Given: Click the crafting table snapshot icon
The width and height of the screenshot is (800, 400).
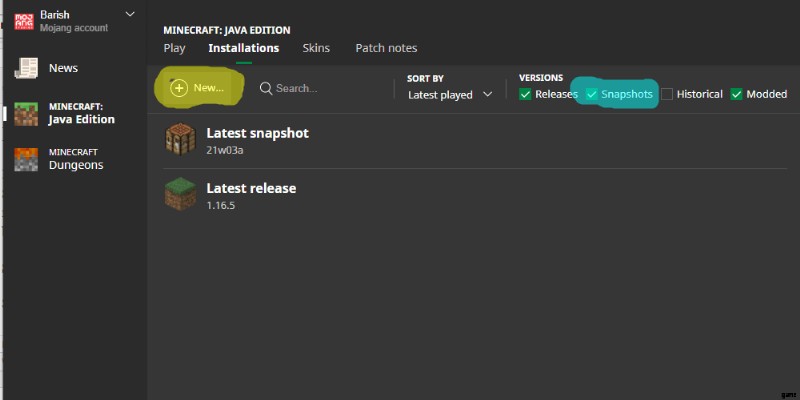Looking at the screenshot, I should pyautogui.click(x=181, y=141).
